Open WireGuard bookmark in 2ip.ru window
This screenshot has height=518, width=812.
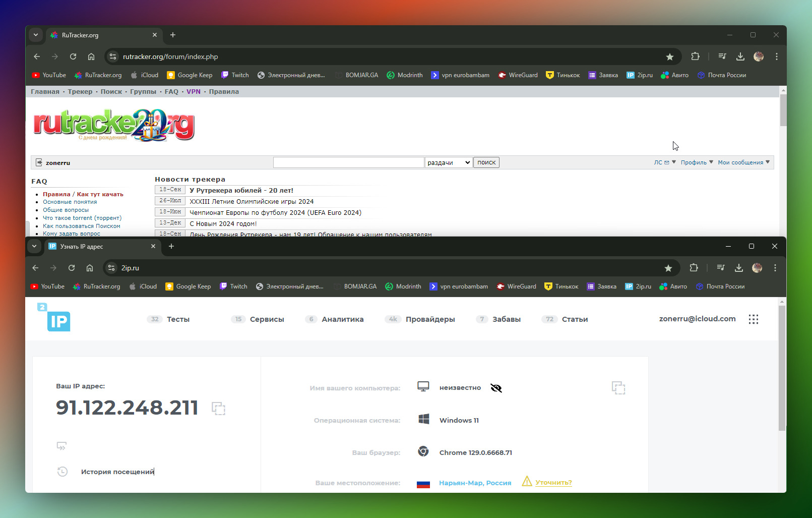(x=516, y=286)
